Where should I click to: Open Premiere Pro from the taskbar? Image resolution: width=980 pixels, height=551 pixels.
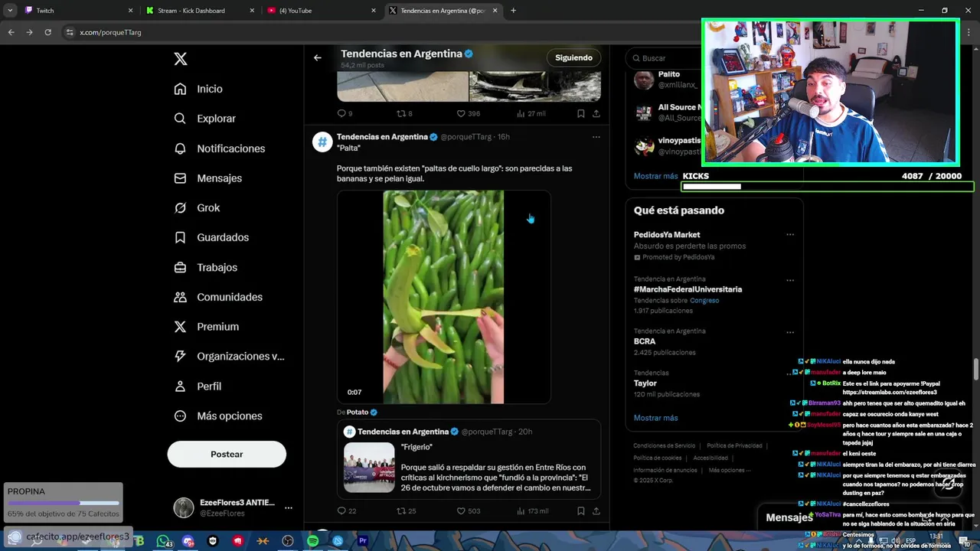pos(363,541)
